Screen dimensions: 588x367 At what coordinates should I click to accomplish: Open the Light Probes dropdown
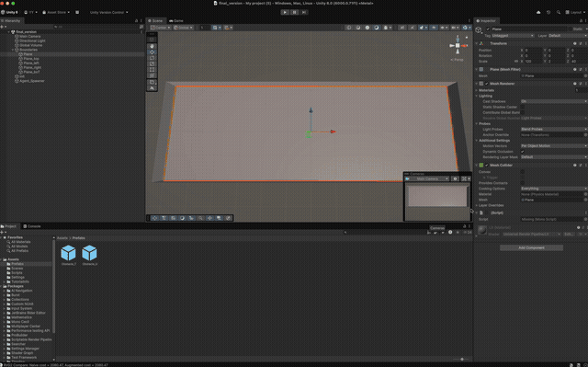(x=554, y=129)
